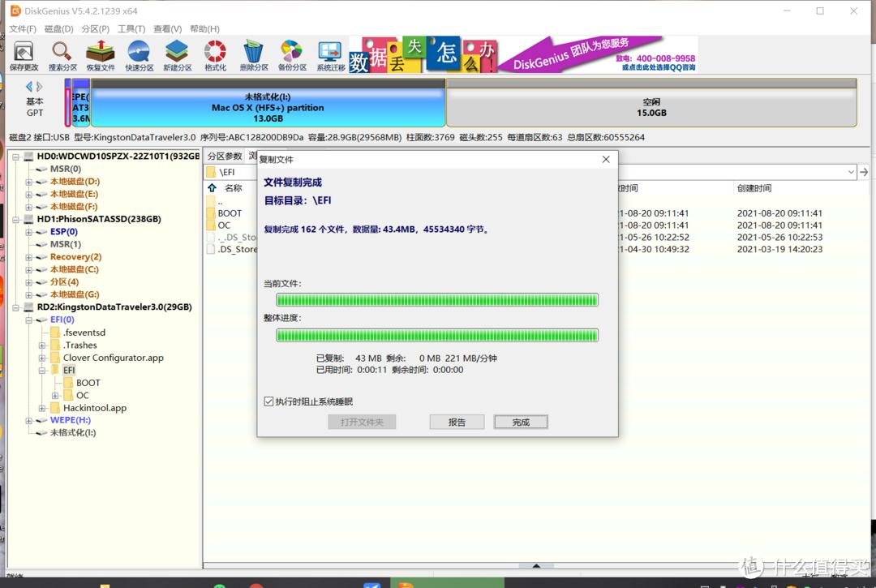Open the 查看(V) menu
876x588 pixels.
(x=168, y=28)
